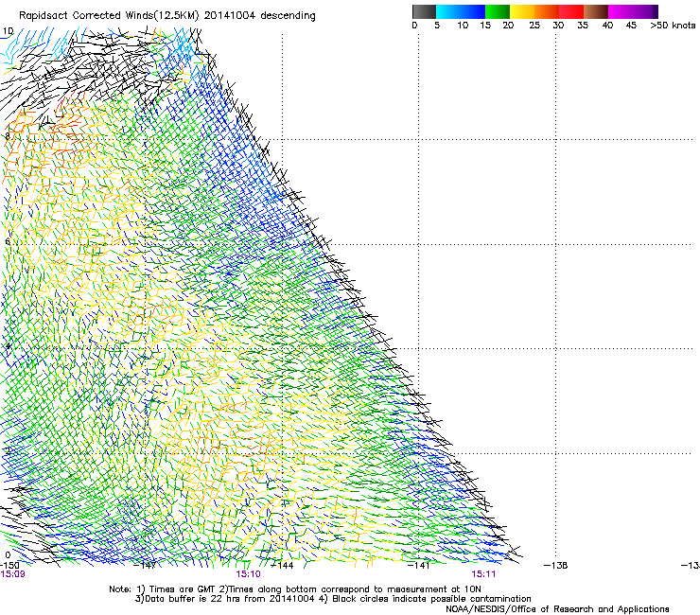Click the magenta 40–45 knots legend segment
The height and width of the screenshot is (615, 700).
pyautogui.click(x=621, y=11)
